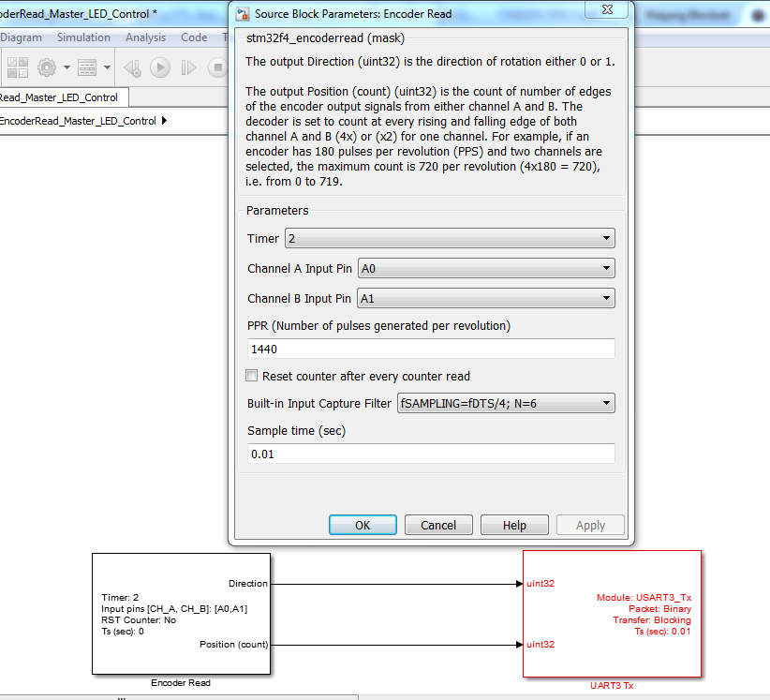Screen dimensions: 770x700
Task: Click the Apply button in the dialog
Action: (x=590, y=525)
